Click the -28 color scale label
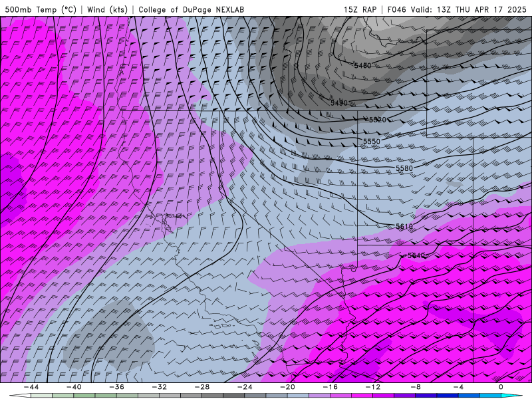 (x=202, y=387)
